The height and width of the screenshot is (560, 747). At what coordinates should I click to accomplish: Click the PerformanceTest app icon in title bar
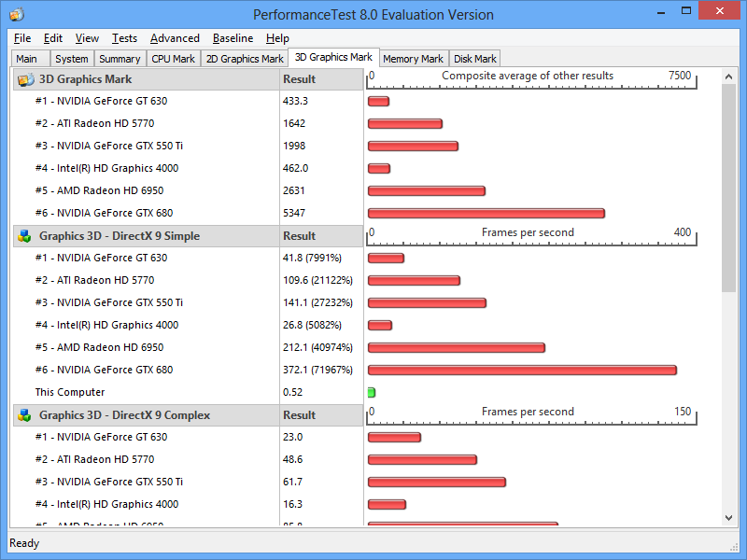[x=17, y=14]
